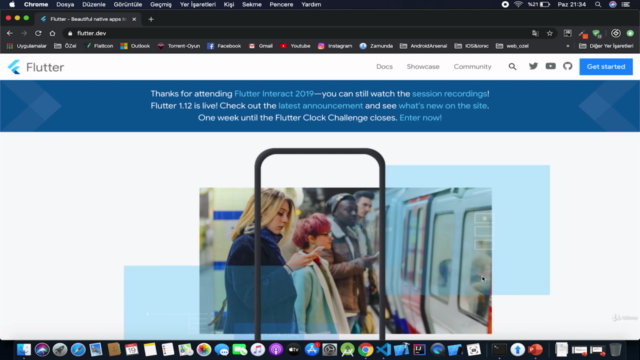This screenshot has width=640, height=360.
Task: Open App Store from the dock
Action: pyautogui.click(x=311, y=350)
